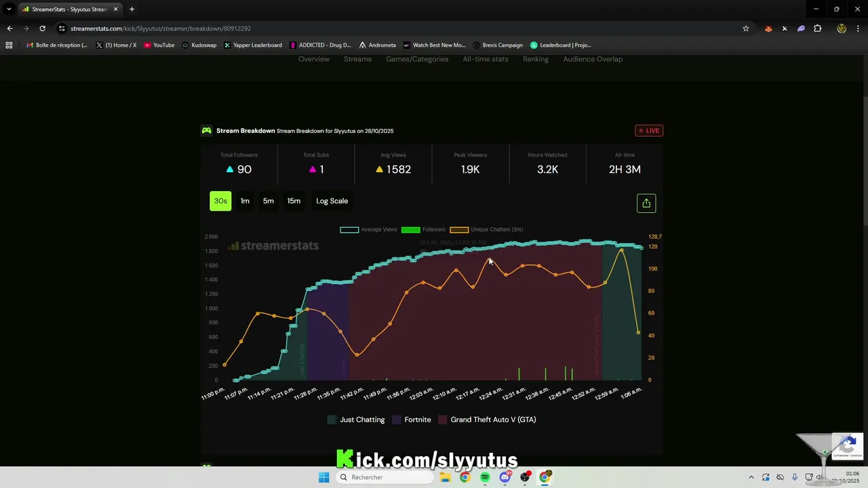View site information icon in address bar
The height and width of the screenshot is (488, 868).
tap(62, 28)
